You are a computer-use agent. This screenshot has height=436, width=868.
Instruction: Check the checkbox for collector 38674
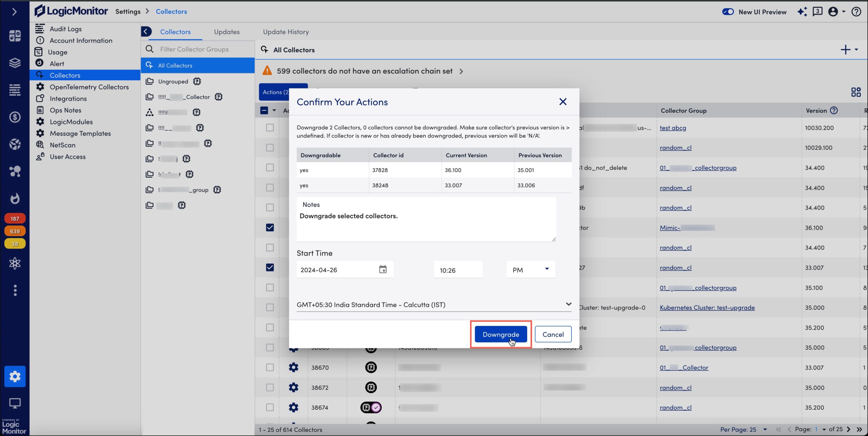click(270, 407)
